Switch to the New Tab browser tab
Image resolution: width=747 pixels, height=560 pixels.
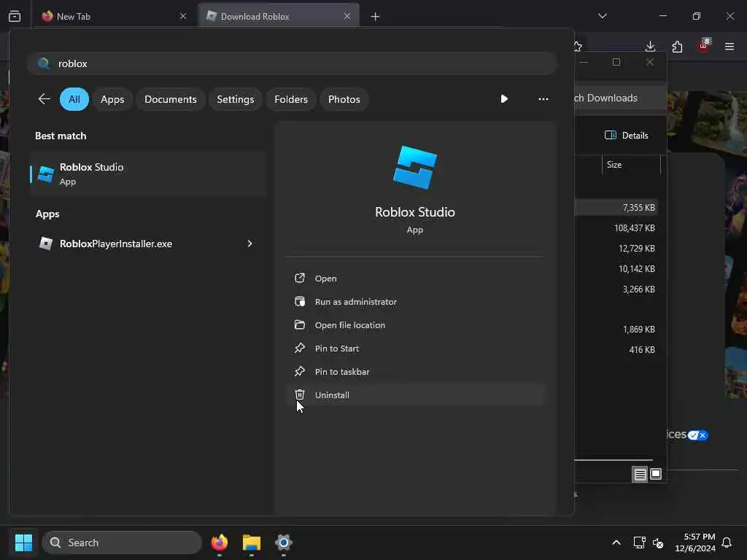coord(113,16)
